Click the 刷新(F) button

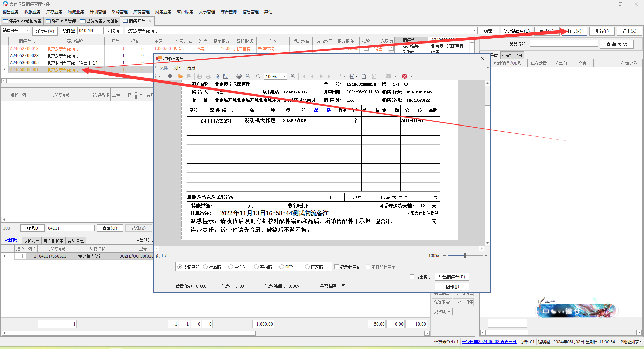tap(602, 31)
